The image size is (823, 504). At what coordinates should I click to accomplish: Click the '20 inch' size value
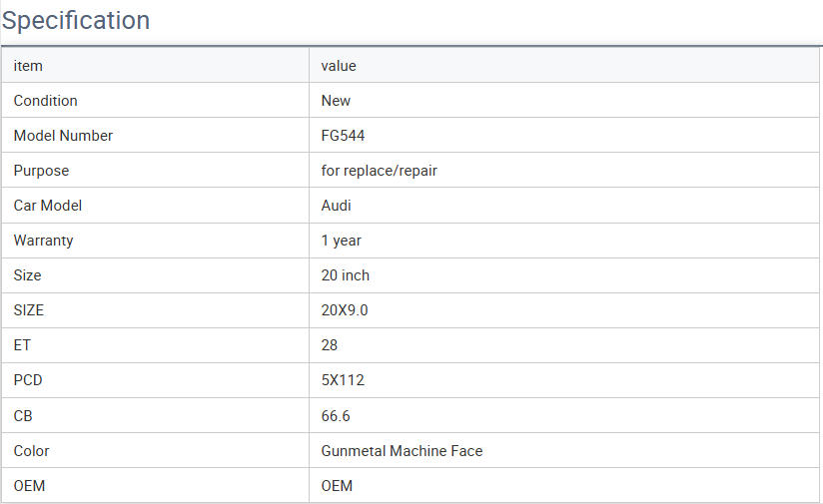[x=345, y=275]
